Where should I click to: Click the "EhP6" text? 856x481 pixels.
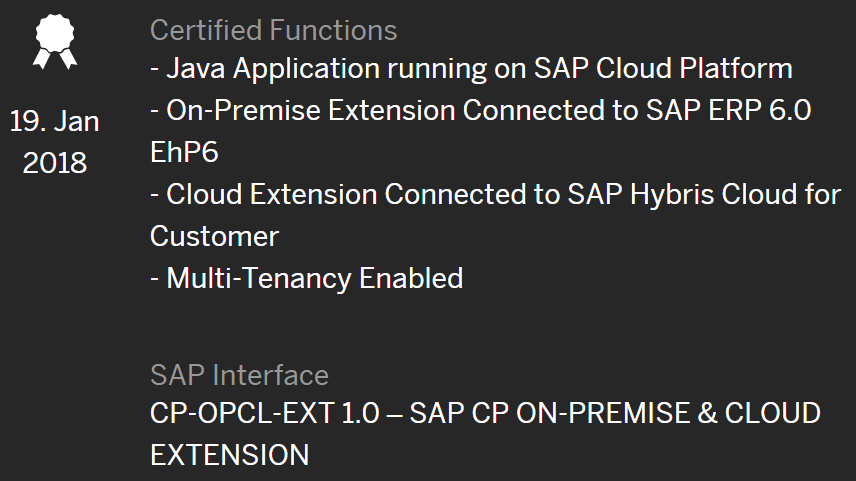coord(184,152)
